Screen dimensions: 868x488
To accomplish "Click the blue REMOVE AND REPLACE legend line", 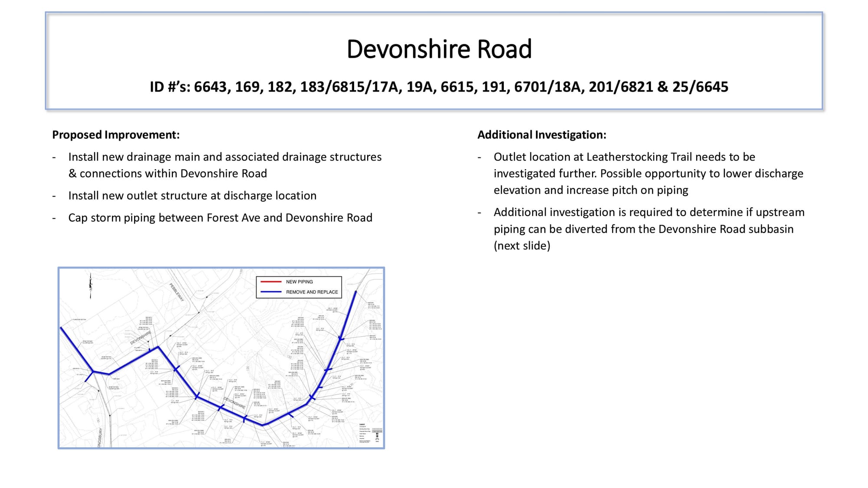I will point(271,292).
